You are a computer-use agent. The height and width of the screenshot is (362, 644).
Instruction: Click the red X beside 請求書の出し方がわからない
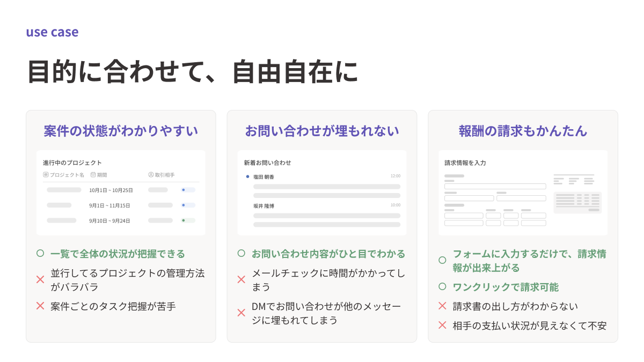pyautogui.click(x=442, y=306)
